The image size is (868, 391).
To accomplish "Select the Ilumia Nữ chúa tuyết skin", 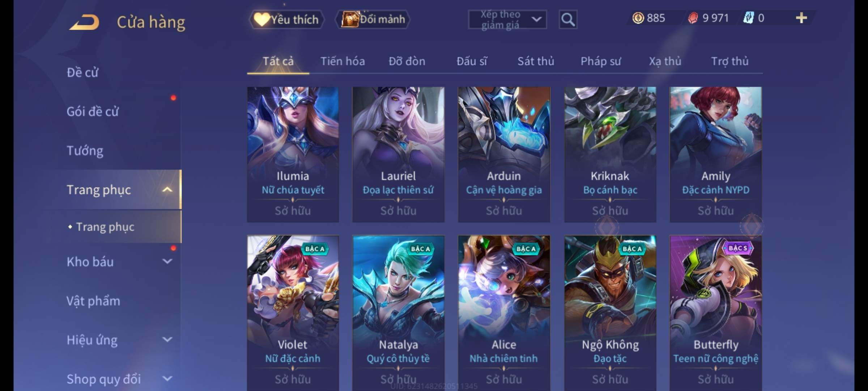I will (x=293, y=154).
